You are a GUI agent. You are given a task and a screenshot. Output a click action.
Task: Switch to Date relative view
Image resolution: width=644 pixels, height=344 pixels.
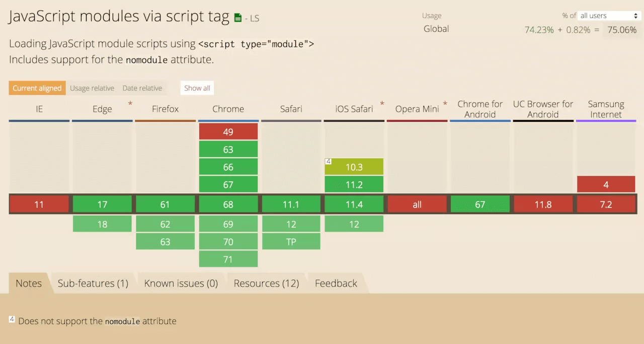click(142, 88)
